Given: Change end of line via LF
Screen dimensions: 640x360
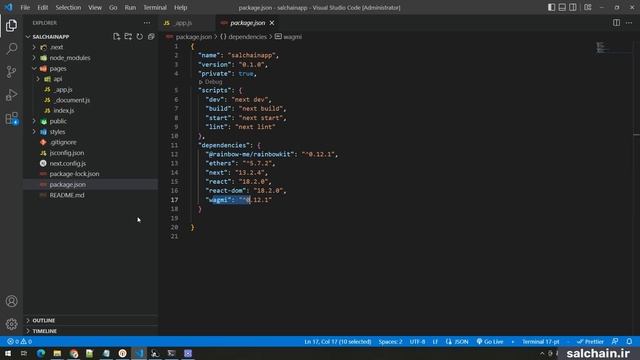Looking at the screenshot, I should coord(435,342).
